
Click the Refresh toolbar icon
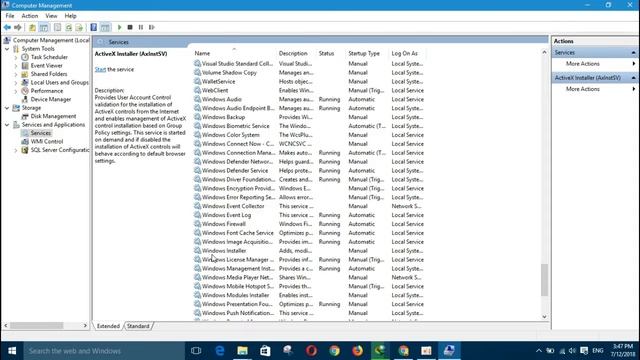tap(68, 27)
